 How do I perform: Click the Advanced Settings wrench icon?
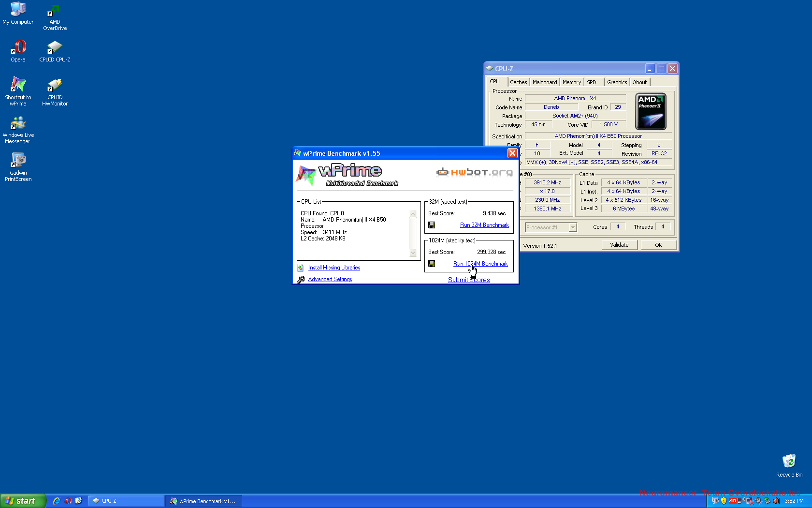301,279
